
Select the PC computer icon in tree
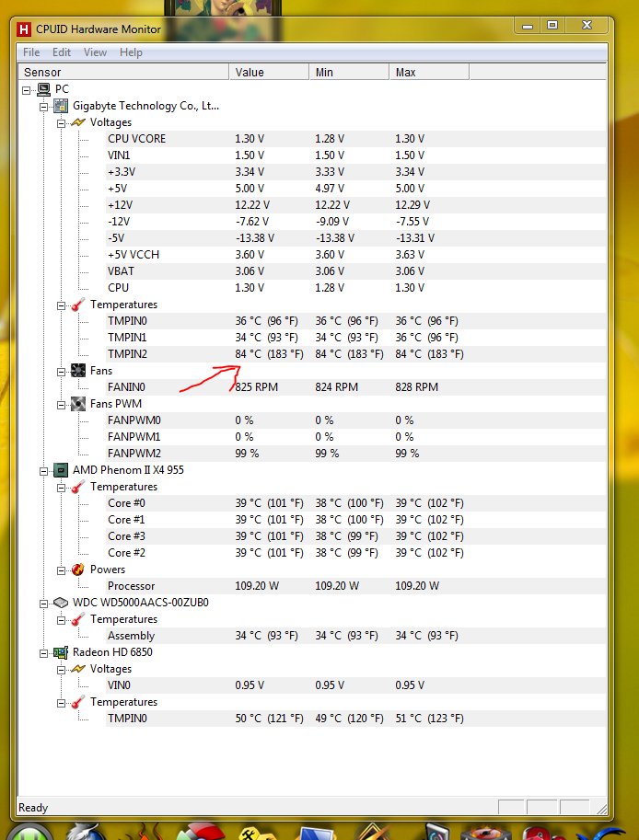(44, 89)
